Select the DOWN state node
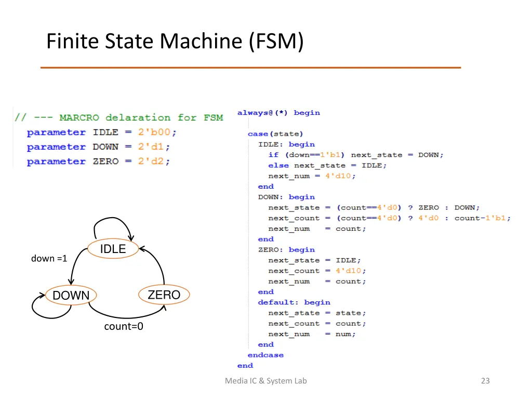Viewport: 532px width, 399px height. [x=71, y=296]
